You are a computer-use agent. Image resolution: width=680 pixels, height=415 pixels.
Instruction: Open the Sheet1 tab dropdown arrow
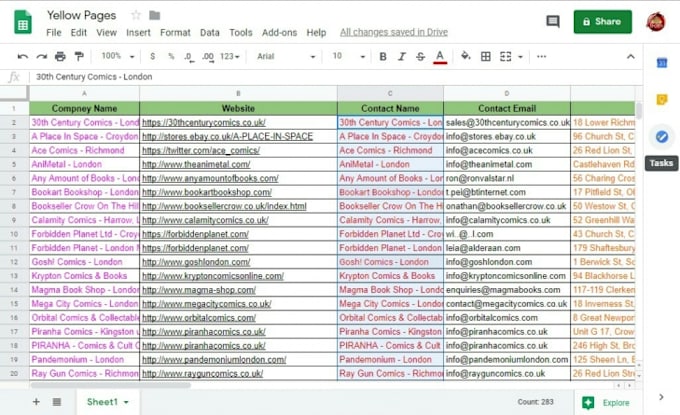point(126,402)
